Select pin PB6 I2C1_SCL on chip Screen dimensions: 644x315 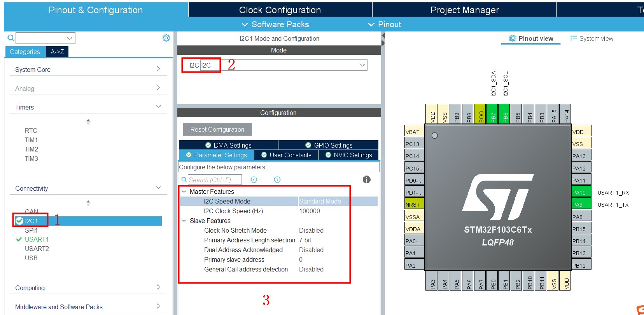[504, 113]
